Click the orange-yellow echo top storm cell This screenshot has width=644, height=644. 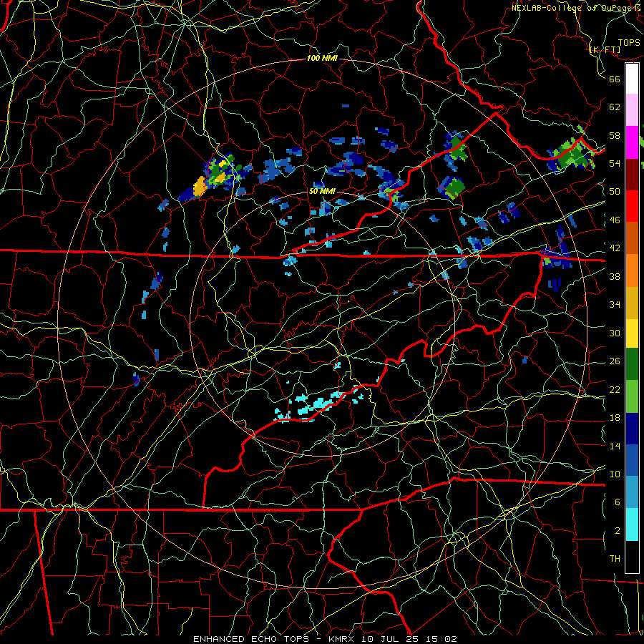click(200, 186)
